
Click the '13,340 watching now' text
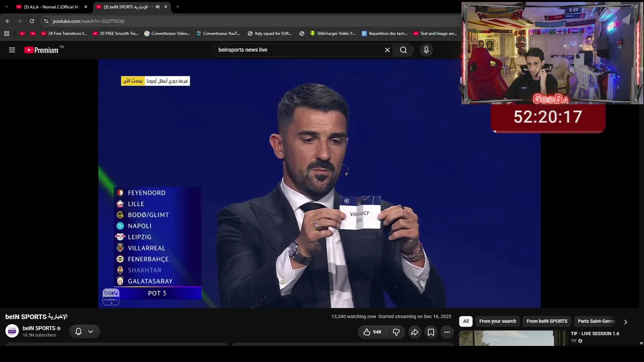354,317
